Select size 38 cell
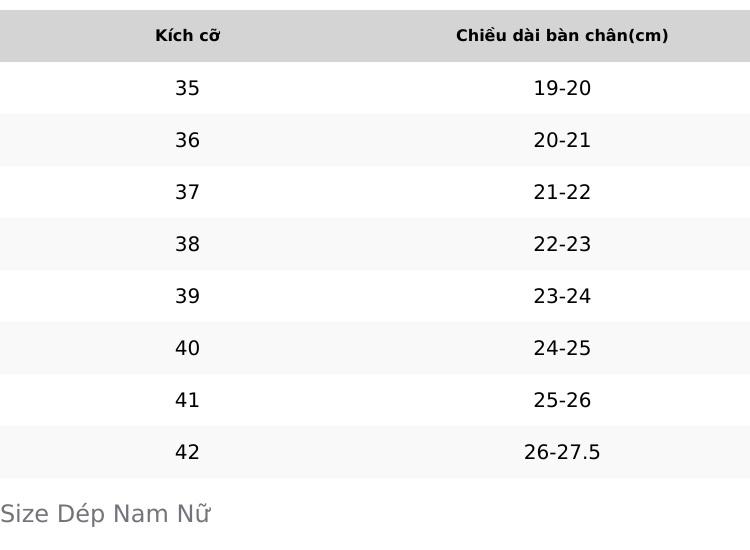The image size is (750, 550). tap(188, 244)
